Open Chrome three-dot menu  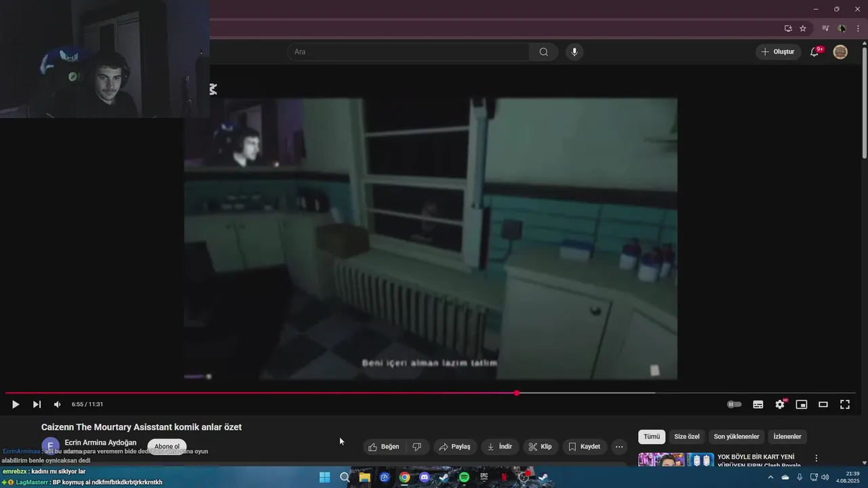click(858, 28)
